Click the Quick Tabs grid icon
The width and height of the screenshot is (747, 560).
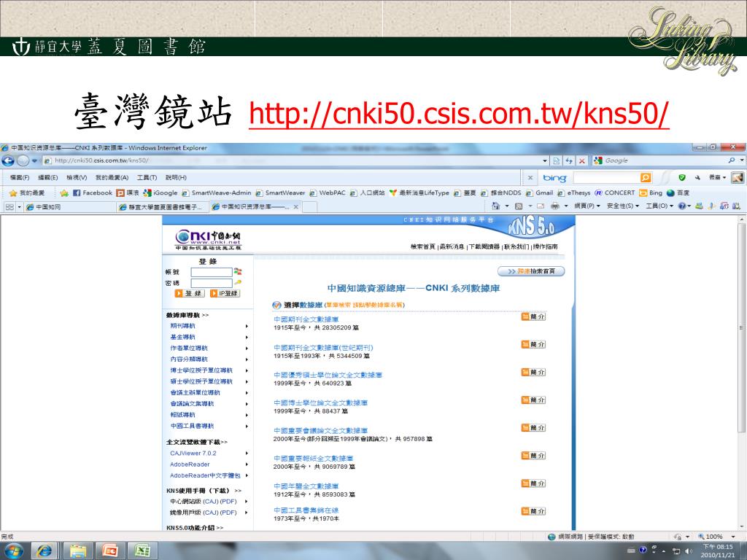tap(9, 206)
